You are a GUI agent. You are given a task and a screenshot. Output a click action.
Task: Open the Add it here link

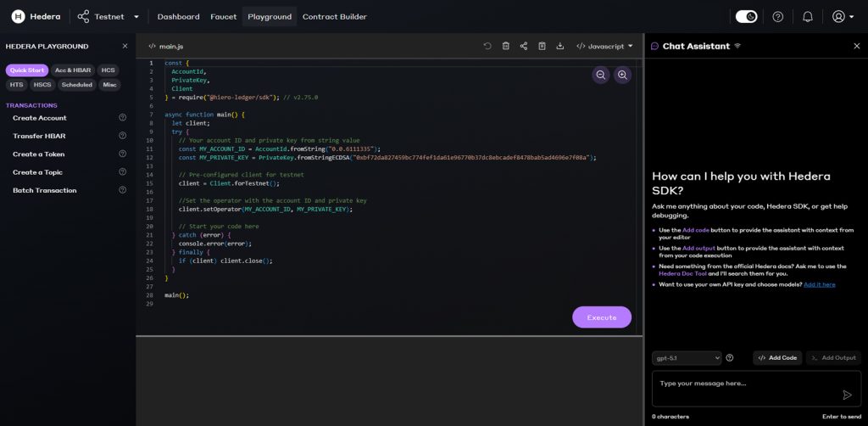(x=820, y=284)
